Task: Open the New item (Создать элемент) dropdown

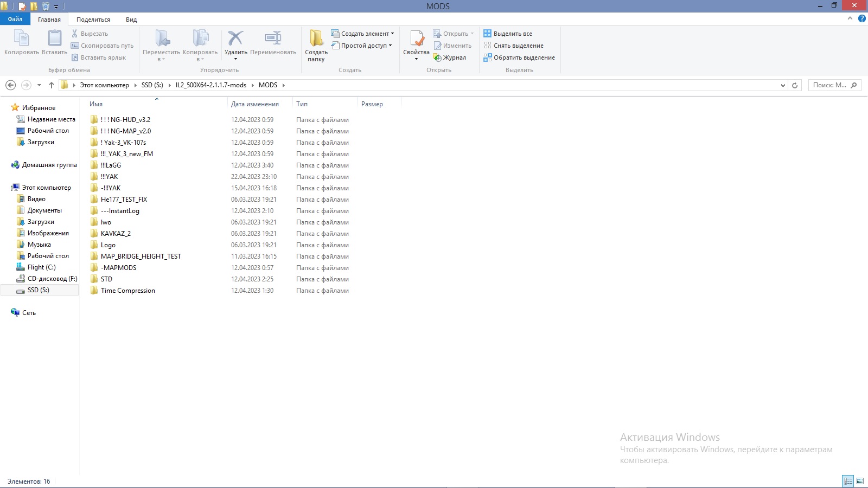Action: point(362,34)
